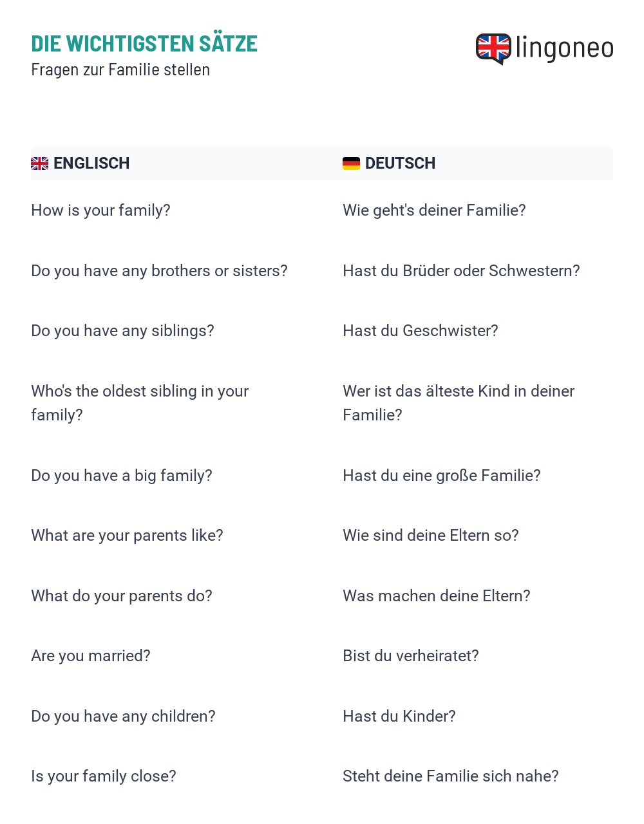This screenshot has height=824, width=644.
Task: Click the phrase Are you married?
Action: (91, 656)
